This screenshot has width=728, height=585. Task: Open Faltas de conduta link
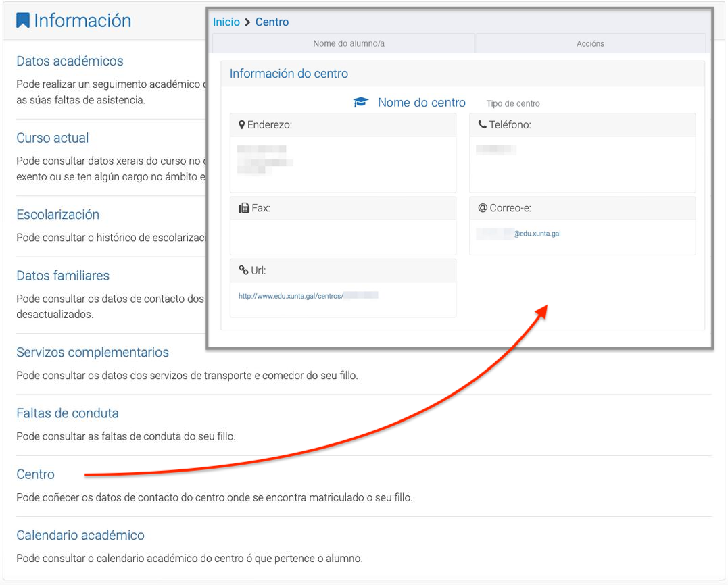pyautogui.click(x=68, y=413)
